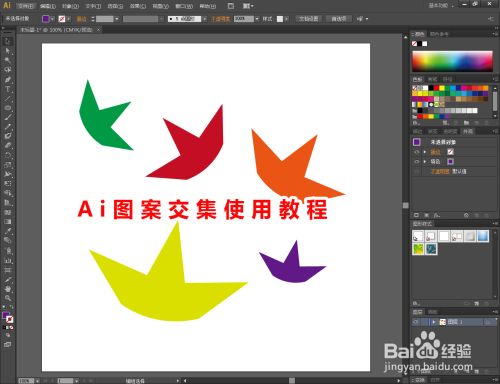The image size is (500, 384).
Task: Click the Change Screen Mode icon
Action: (x=7, y=344)
